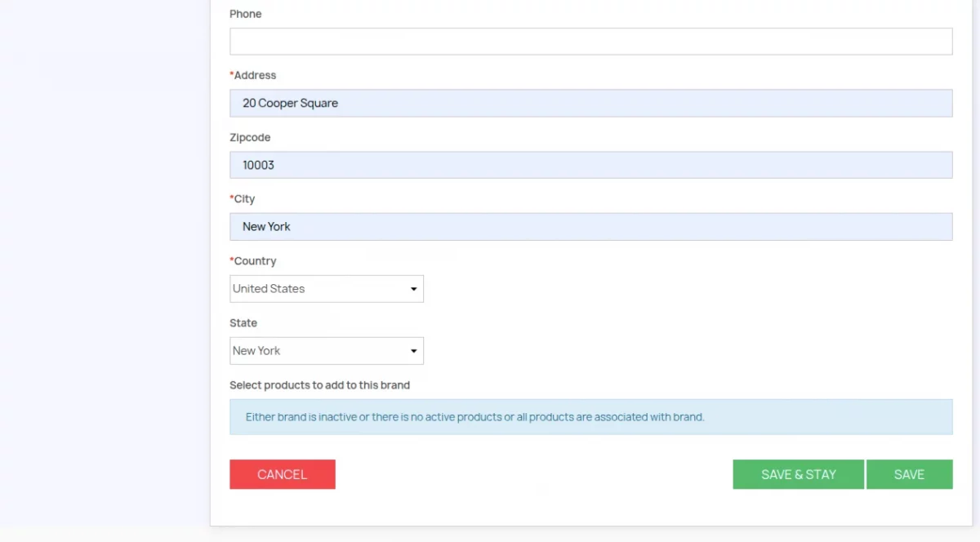Click the Country dropdown arrow icon

click(x=413, y=289)
